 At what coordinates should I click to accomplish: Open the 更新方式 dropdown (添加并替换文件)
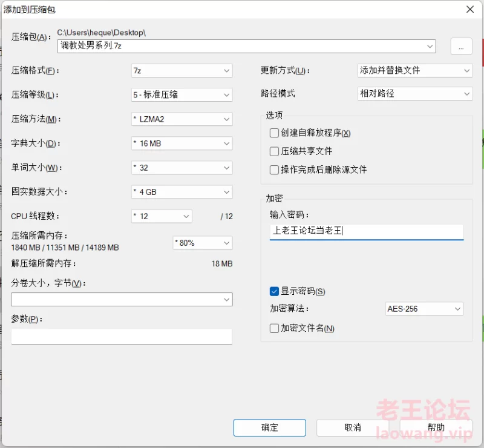[414, 70]
